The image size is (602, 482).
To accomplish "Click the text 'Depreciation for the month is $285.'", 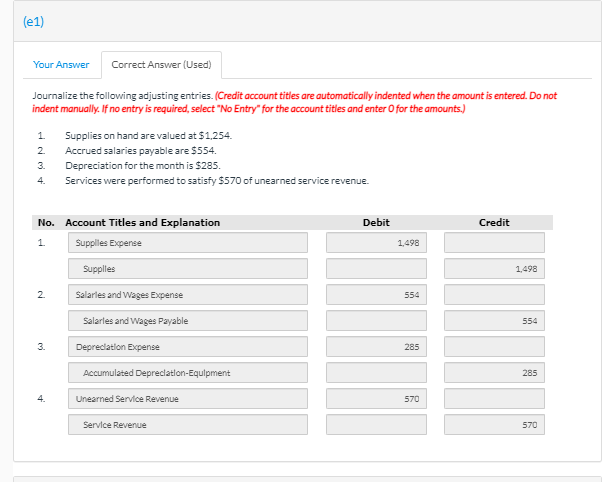I will pos(143,166).
